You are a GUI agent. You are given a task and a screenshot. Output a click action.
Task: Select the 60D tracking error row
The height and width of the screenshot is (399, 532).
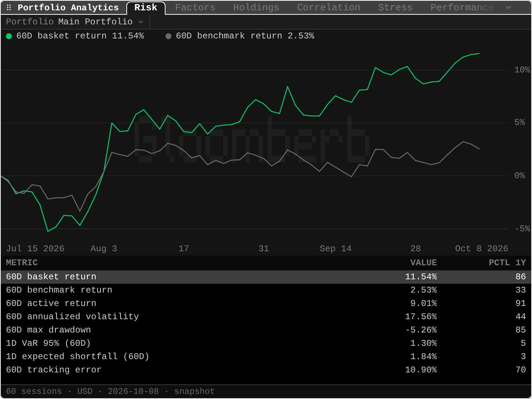click(x=266, y=370)
